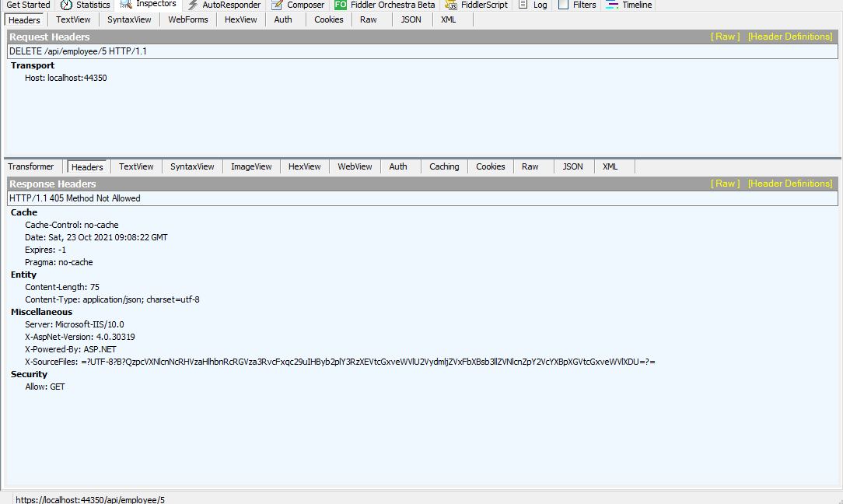Select response Cookies tab
This screenshot has width=843, height=504.
(490, 166)
